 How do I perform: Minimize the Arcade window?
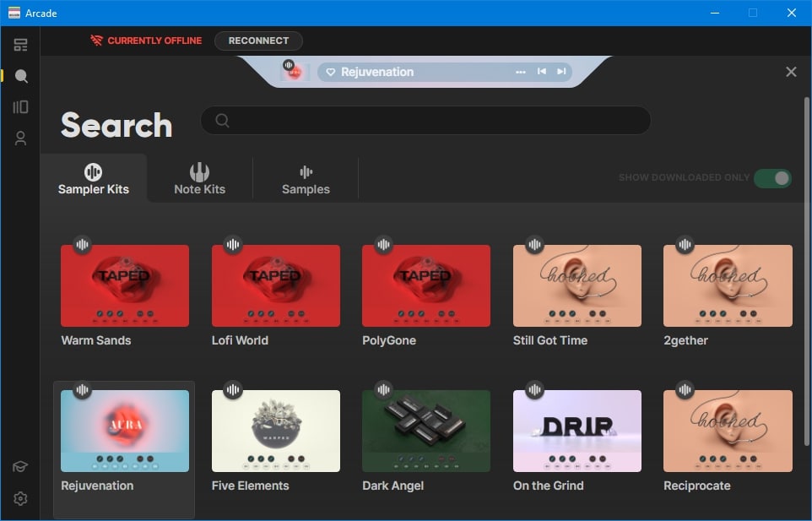715,13
